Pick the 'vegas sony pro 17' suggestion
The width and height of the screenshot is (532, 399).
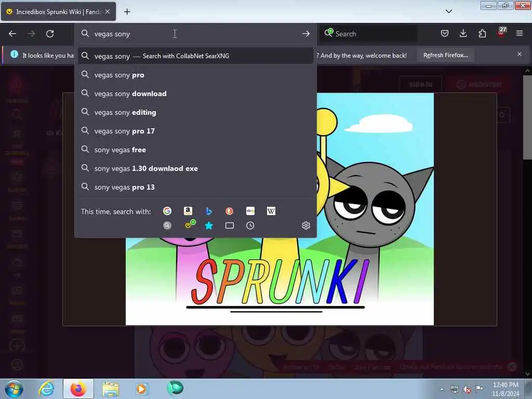pyautogui.click(x=195, y=131)
